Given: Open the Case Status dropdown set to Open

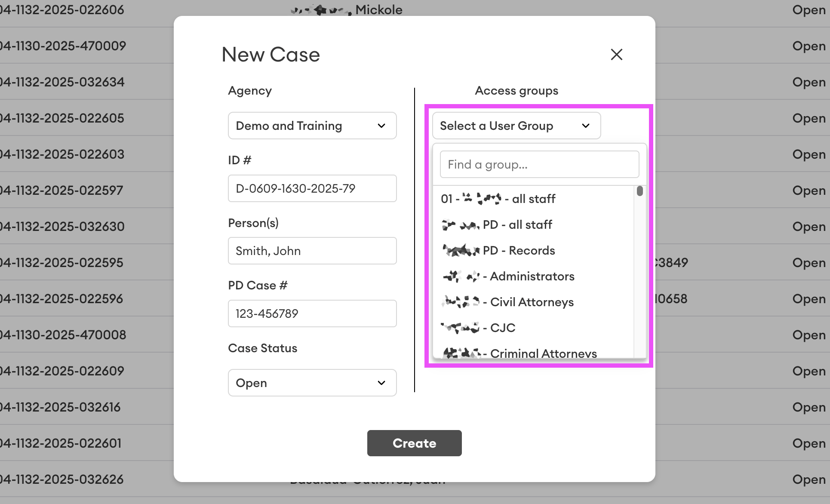Looking at the screenshot, I should tap(312, 383).
